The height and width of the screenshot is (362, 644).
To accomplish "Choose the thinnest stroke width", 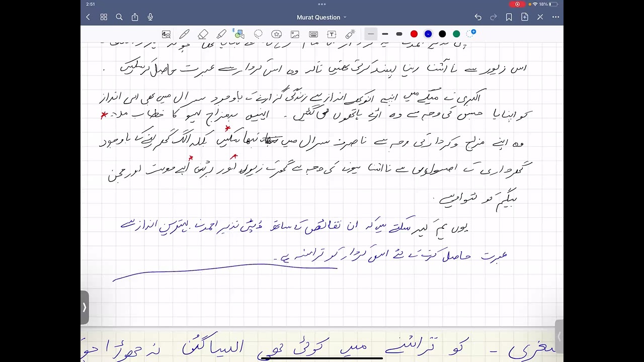I will tap(371, 34).
